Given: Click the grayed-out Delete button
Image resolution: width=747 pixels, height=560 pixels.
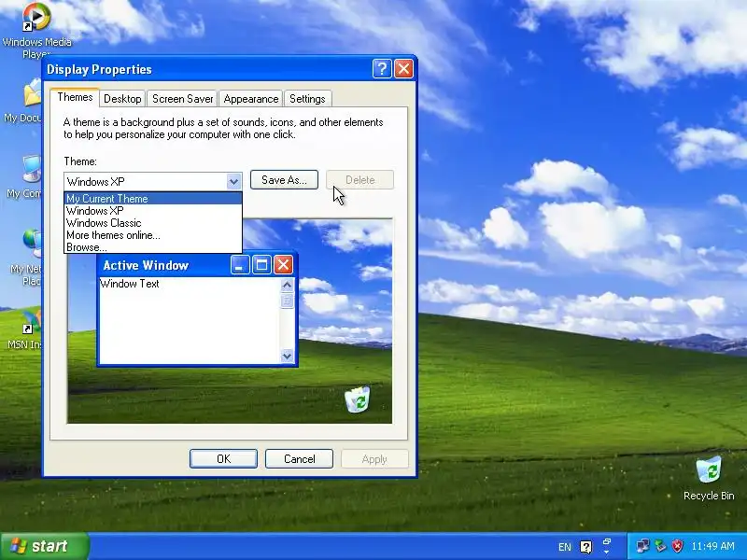Looking at the screenshot, I should tap(359, 180).
